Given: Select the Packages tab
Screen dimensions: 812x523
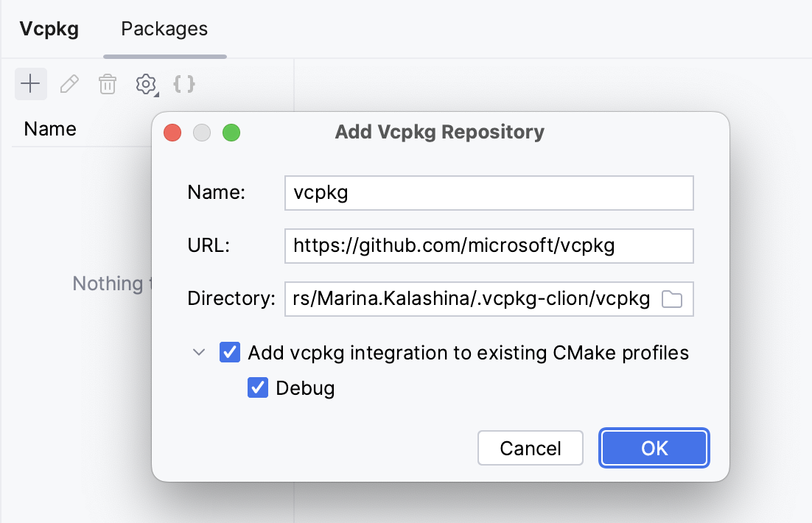Looking at the screenshot, I should [x=164, y=29].
